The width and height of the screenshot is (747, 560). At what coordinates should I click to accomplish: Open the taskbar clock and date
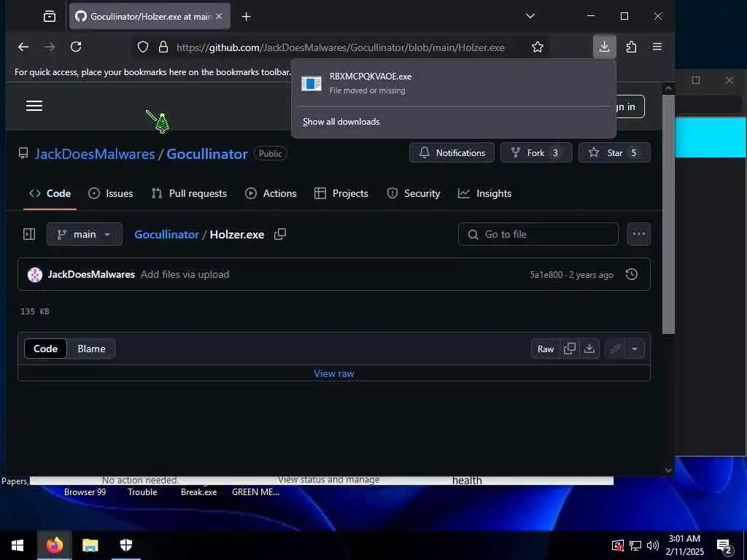pyautogui.click(x=684, y=545)
